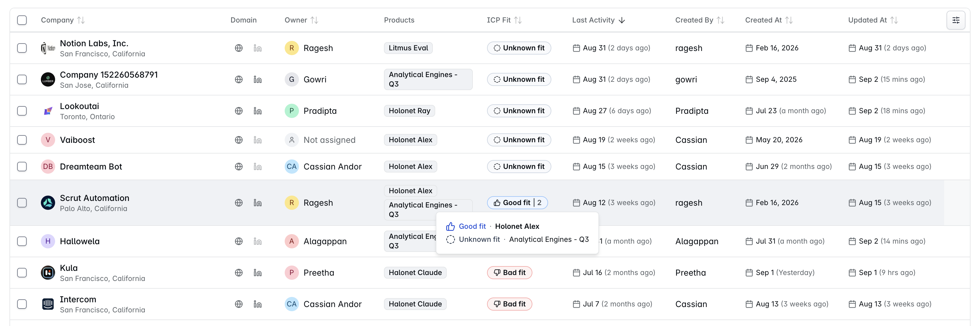Image resolution: width=980 pixels, height=326 pixels.
Task: Sort by Owner column
Action: (301, 20)
